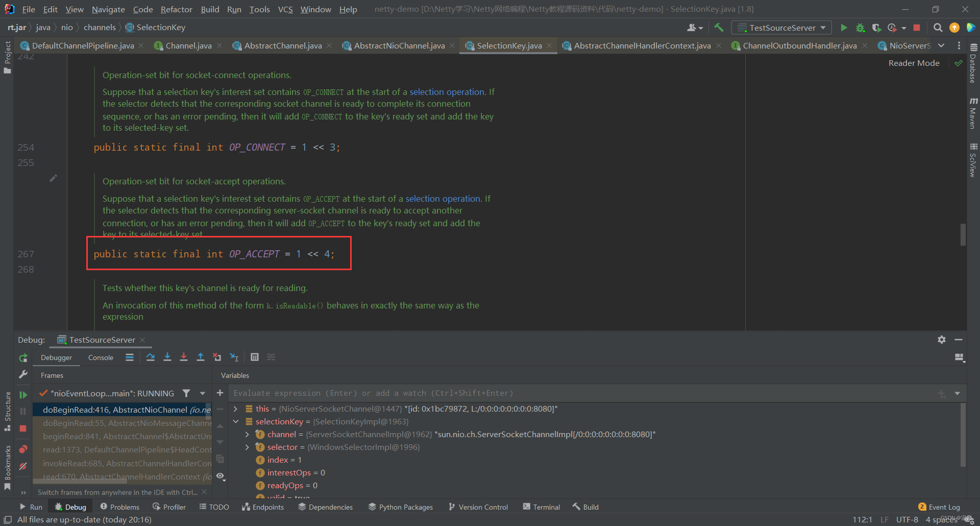Show hidden editor tabs chevron
The width and height of the screenshot is (980, 526).
click(x=941, y=45)
